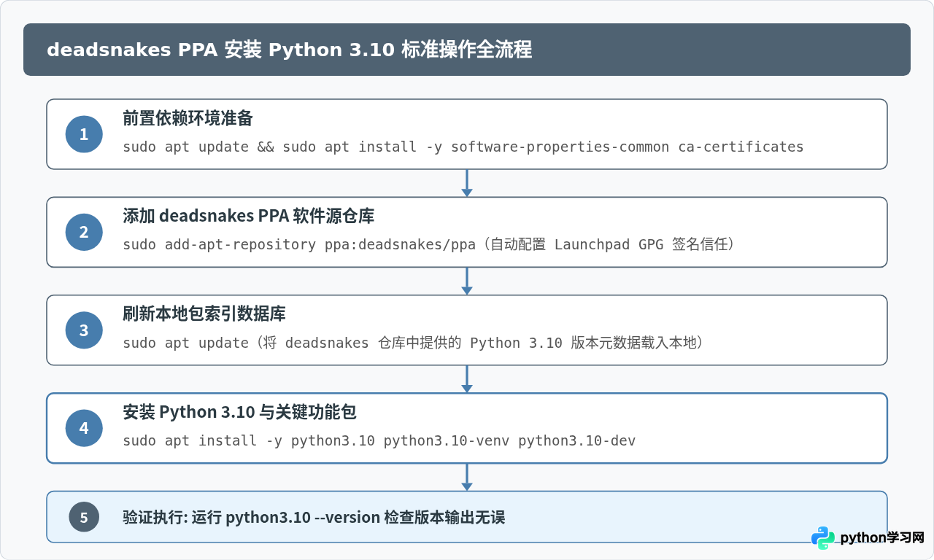
Task: Click the "python3.10 python3.10-venv python3.10-dev" install command
Action: point(379,440)
